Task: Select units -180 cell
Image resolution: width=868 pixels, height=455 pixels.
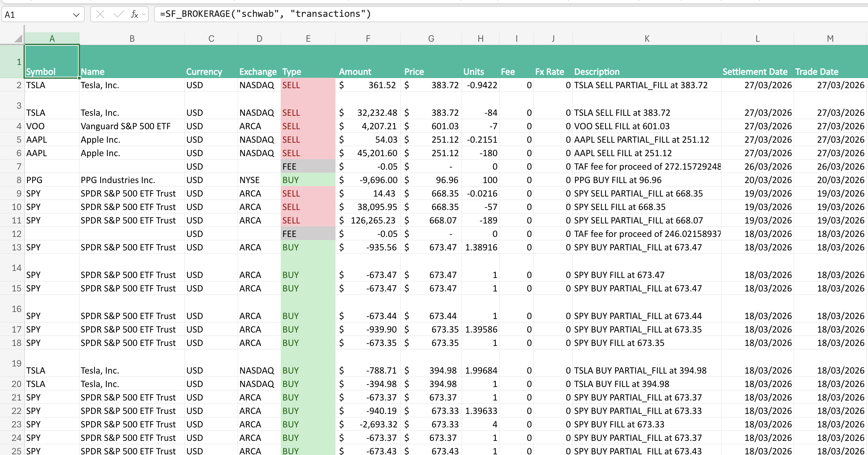Action: tap(480, 153)
